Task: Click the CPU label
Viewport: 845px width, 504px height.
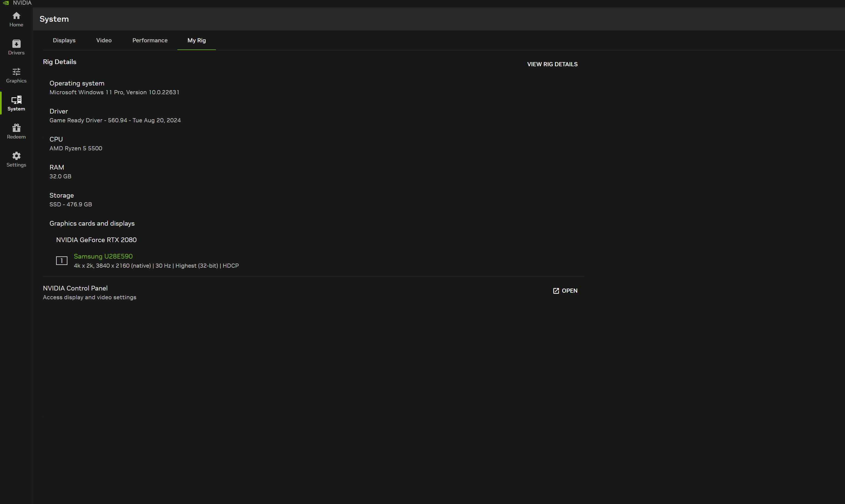Action: [56, 139]
